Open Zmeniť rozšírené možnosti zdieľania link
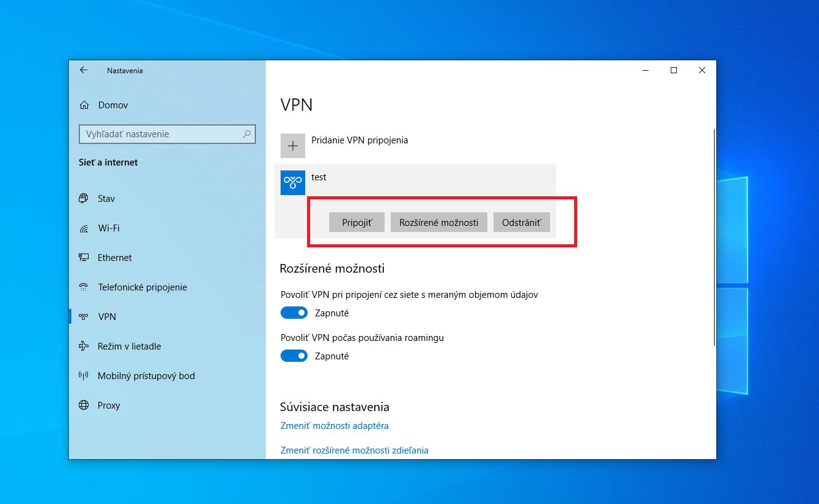The image size is (819, 504). tap(354, 450)
